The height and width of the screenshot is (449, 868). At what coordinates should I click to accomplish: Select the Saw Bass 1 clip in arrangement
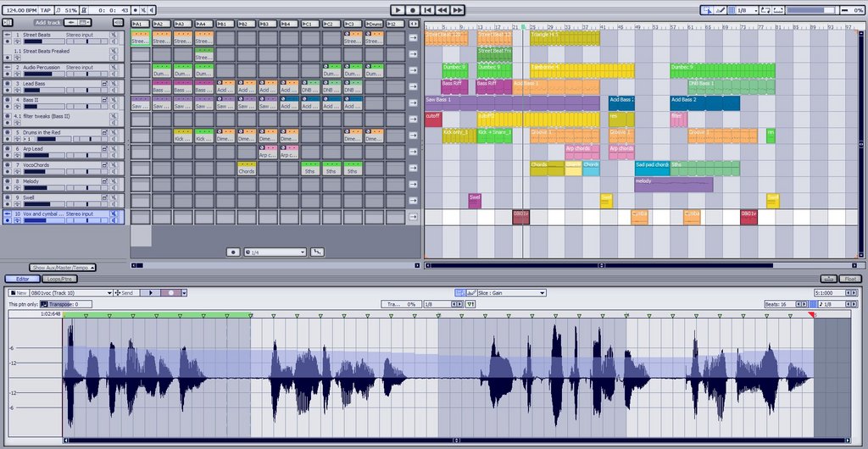[512, 103]
